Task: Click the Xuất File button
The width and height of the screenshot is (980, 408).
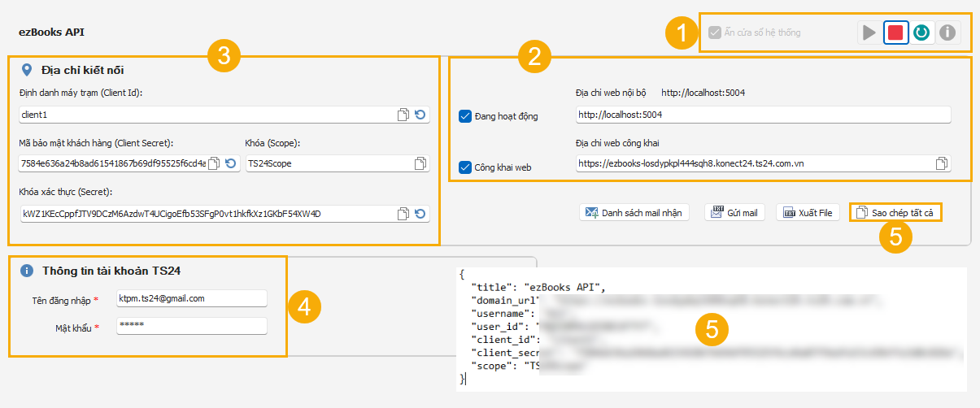Action: coord(807,213)
